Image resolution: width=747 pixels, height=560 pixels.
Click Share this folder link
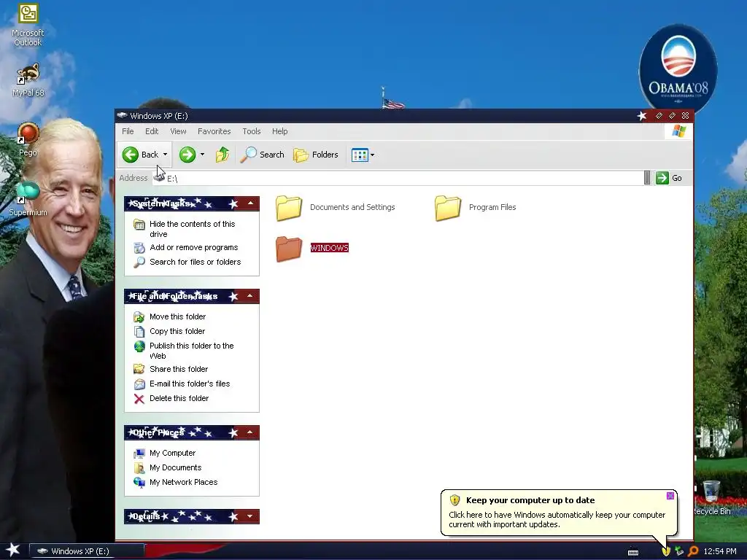tap(178, 369)
